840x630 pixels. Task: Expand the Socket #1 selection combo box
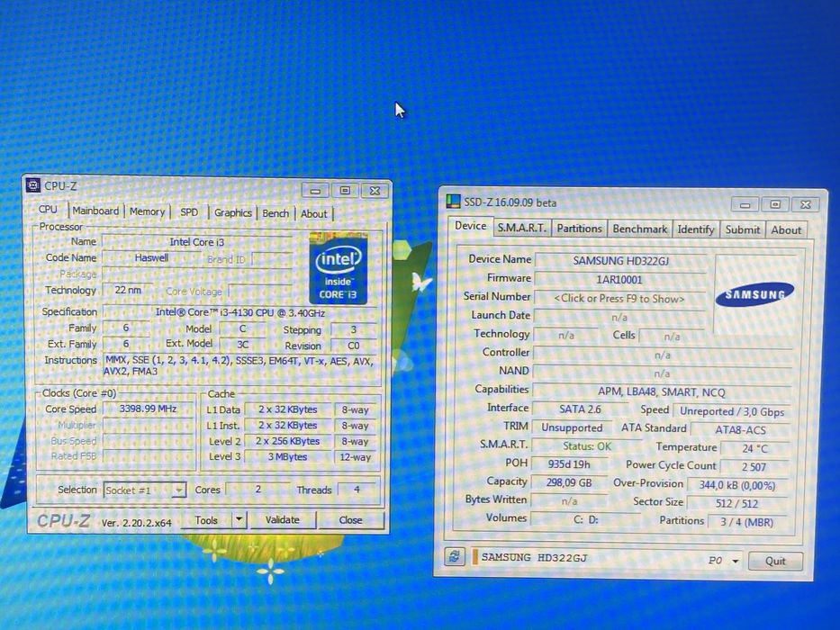145,490
